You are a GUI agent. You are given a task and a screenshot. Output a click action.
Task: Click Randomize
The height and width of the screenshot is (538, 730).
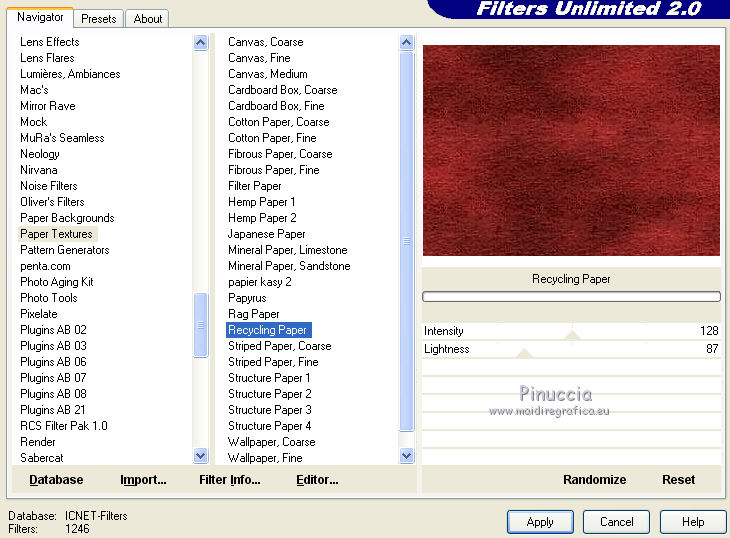[x=595, y=480]
